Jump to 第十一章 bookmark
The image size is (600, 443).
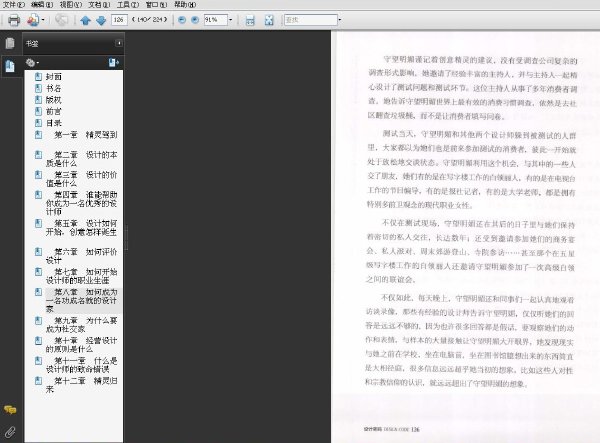tap(82, 365)
